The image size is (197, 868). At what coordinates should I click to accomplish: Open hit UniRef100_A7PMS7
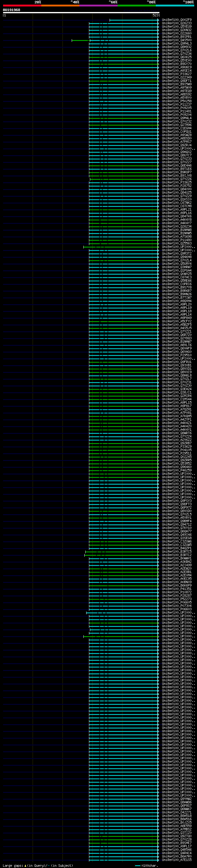coord(177,142)
